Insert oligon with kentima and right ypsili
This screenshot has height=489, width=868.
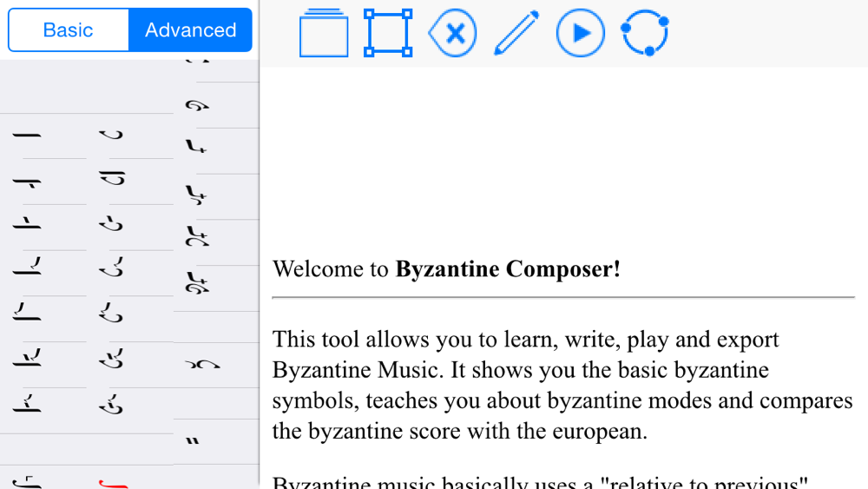click(27, 358)
